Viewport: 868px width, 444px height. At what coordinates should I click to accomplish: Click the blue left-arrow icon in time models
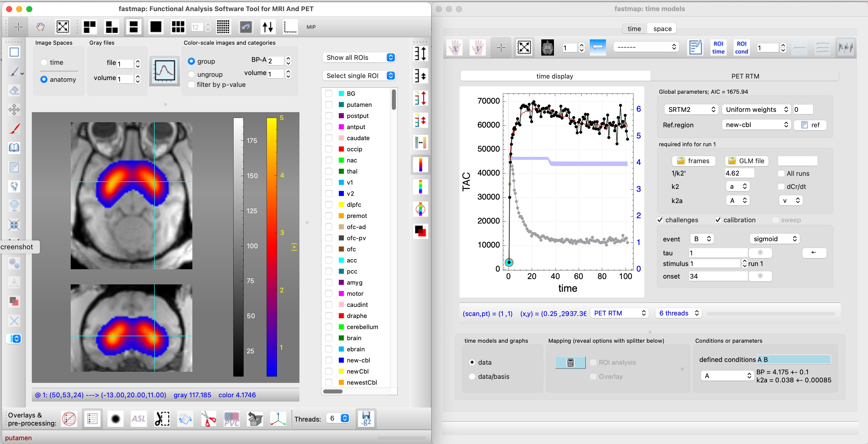click(597, 47)
